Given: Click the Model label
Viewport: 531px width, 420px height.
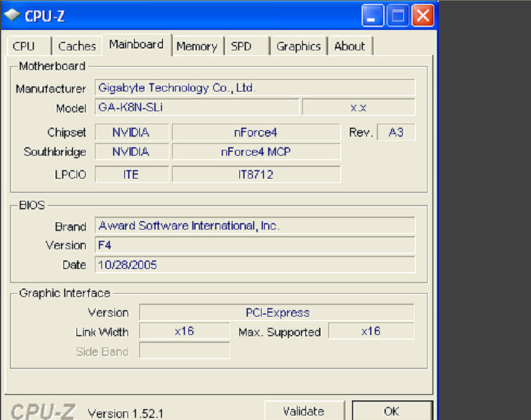Looking at the screenshot, I should click(71, 109).
